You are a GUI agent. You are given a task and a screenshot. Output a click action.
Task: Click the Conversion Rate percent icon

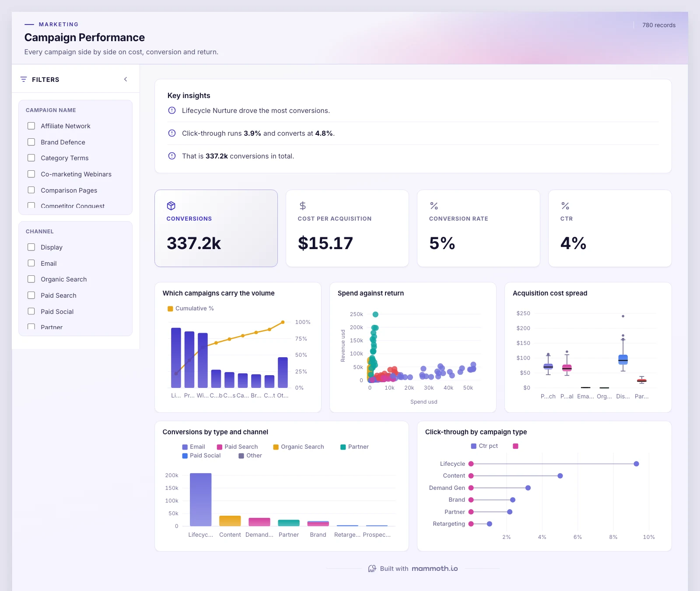tap(434, 206)
